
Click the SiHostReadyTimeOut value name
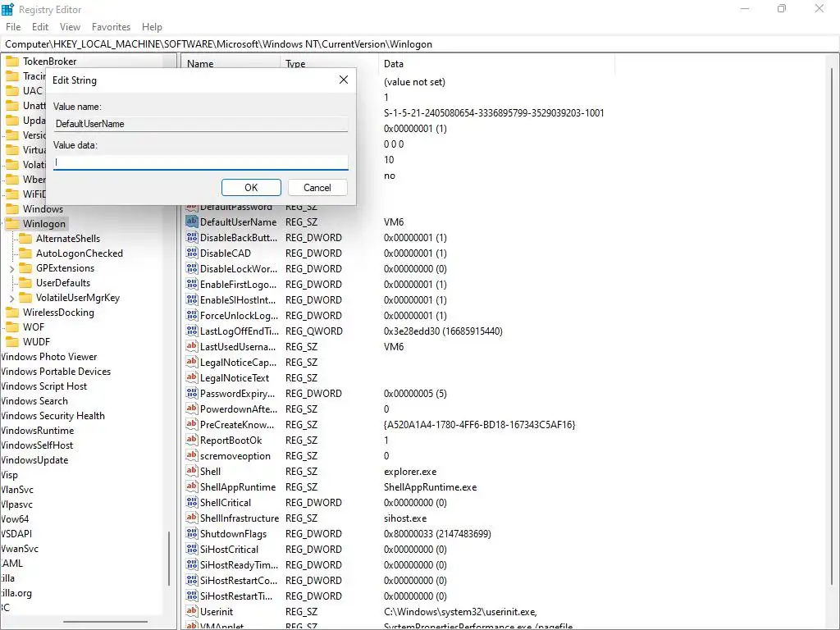239,564
